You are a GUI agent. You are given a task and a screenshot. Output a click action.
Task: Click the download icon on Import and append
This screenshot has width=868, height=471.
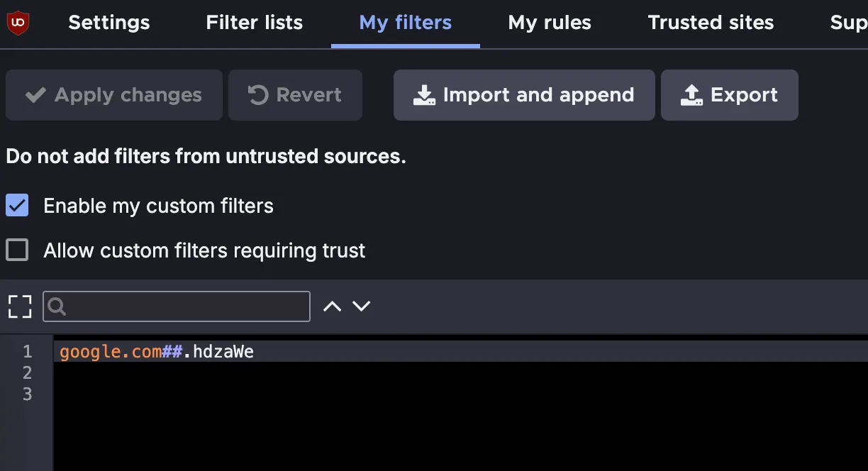point(424,94)
